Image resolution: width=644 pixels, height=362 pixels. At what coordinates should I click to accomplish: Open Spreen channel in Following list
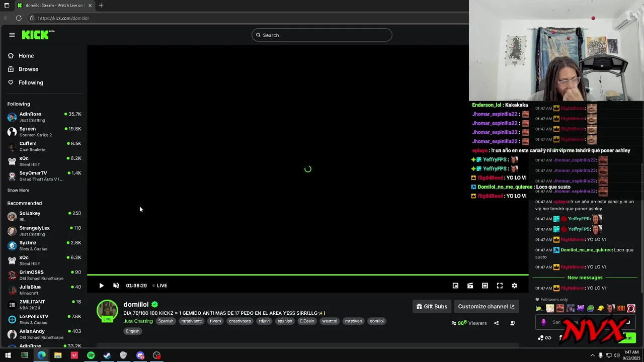click(x=44, y=132)
